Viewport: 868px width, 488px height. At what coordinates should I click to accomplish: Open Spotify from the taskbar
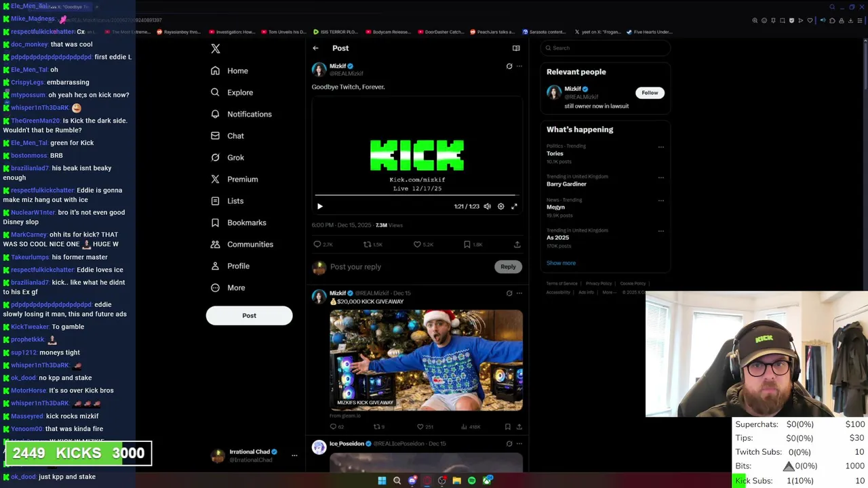[x=472, y=481]
